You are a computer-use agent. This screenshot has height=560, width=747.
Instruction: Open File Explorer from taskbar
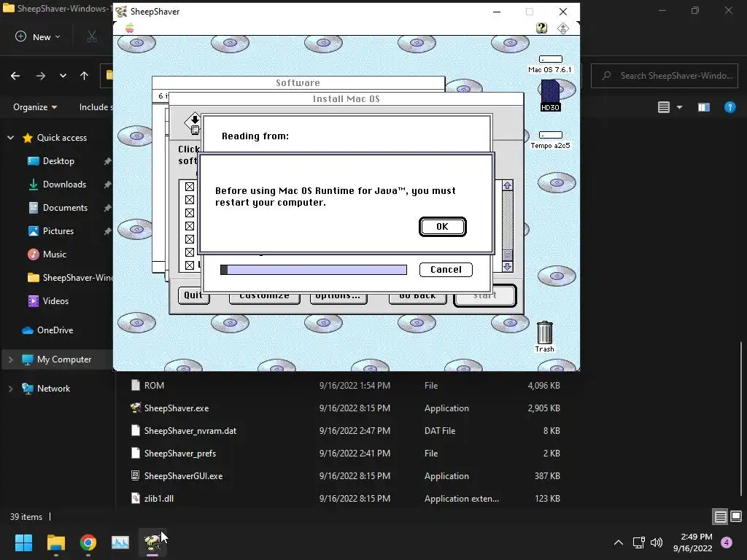55,542
